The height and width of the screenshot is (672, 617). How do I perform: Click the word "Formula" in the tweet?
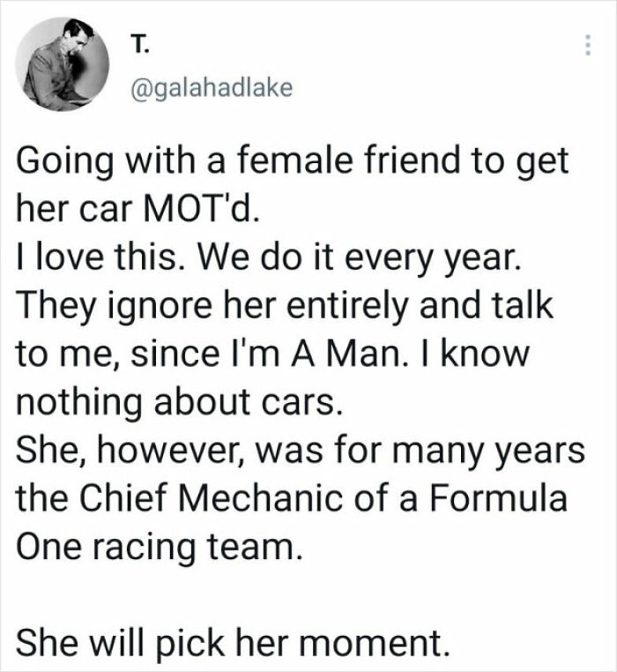pyautogui.click(x=514, y=498)
